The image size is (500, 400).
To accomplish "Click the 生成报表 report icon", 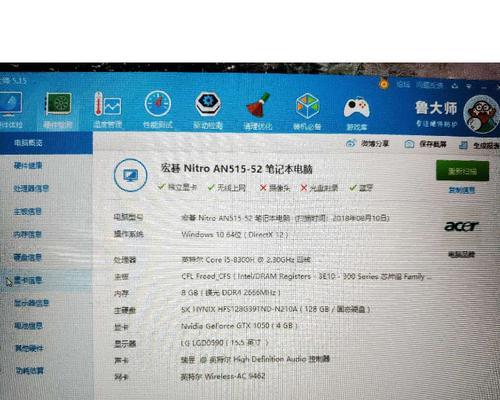I will point(463,145).
